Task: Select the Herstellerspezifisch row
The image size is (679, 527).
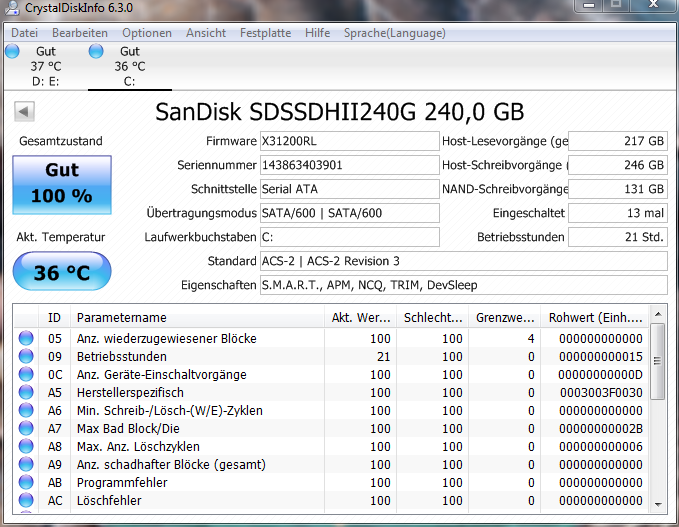Action: pos(331,392)
